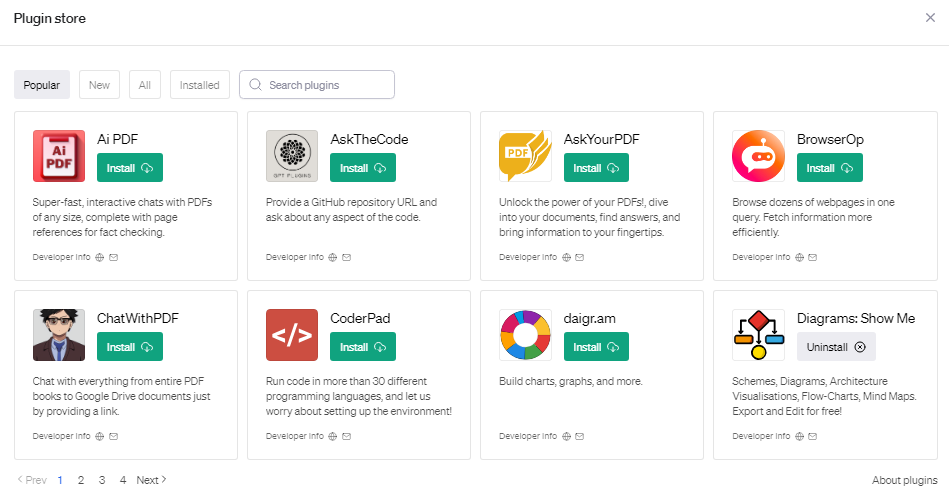Viewport: 949px width, 498px height.
Task: Click the AskYourPDF plugin logo
Action: 525,156
